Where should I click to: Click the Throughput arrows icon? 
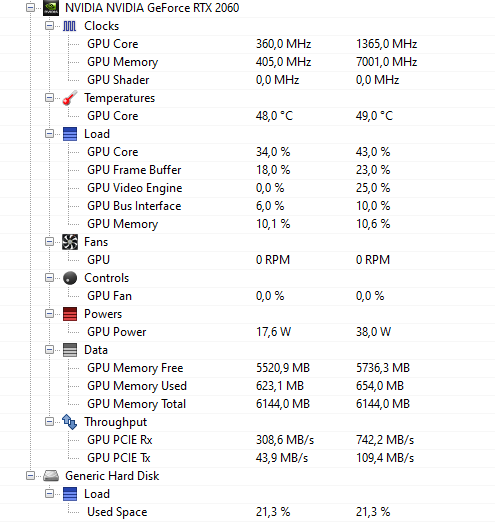70,422
